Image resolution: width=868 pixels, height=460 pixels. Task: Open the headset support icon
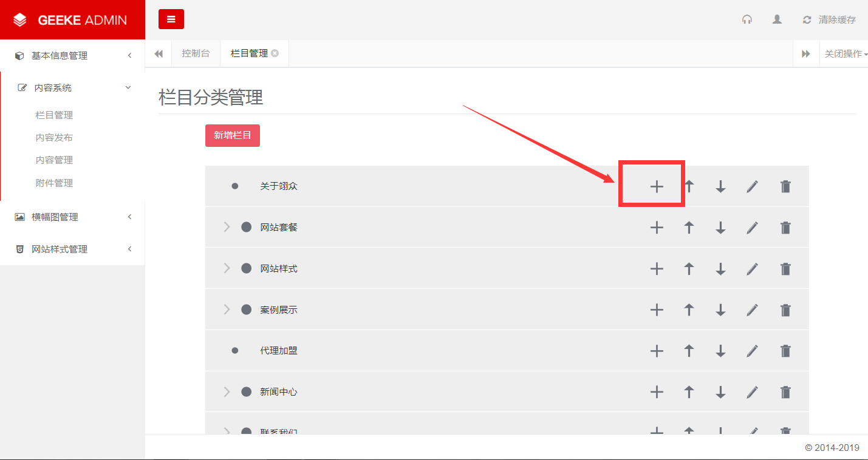[x=747, y=19]
